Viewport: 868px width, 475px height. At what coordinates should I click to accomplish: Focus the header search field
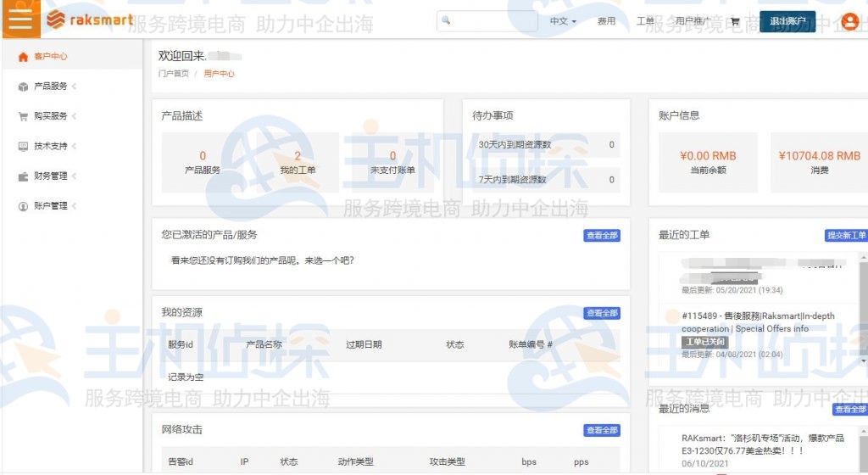pos(487,21)
